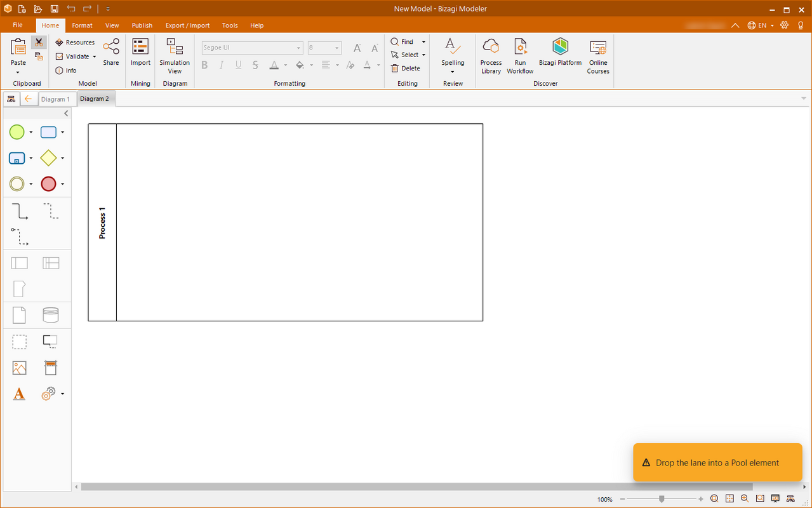Select the Image artifact in the palette
The image size is (812, 508).
(x=20, y=368)
